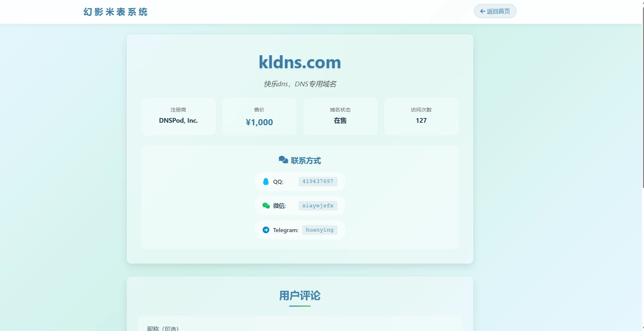Click the 昵称(可选) nickname field label

[163, 328]
